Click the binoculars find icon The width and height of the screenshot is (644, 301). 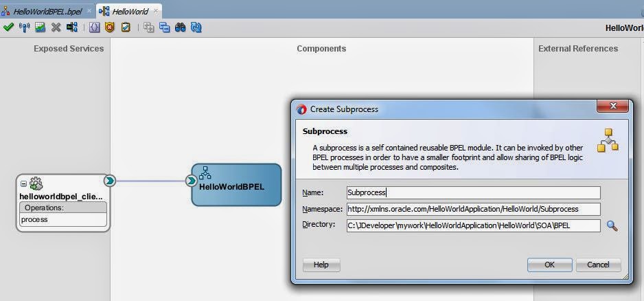click(x=181, y=27)
